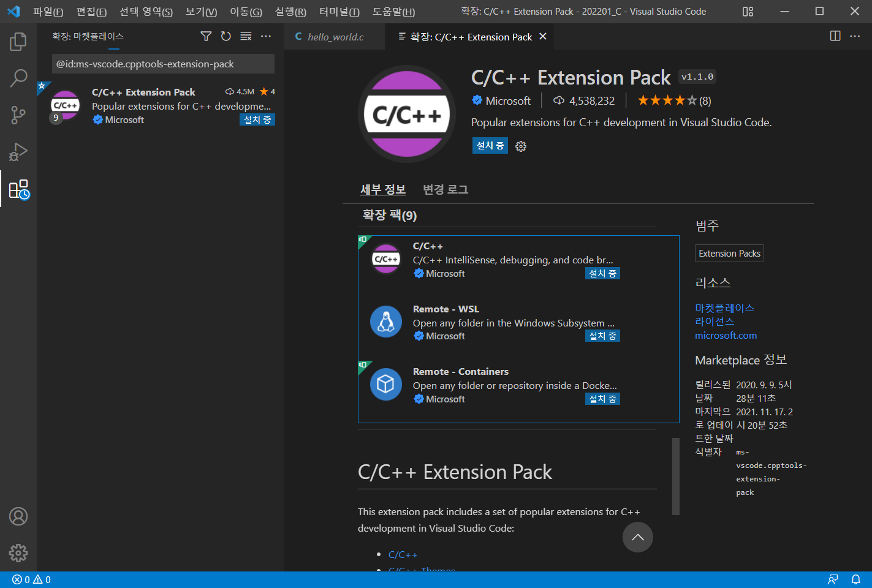The image size is (872, 588).
Task: Open the 이동 menu
Action: pos(246,12)
